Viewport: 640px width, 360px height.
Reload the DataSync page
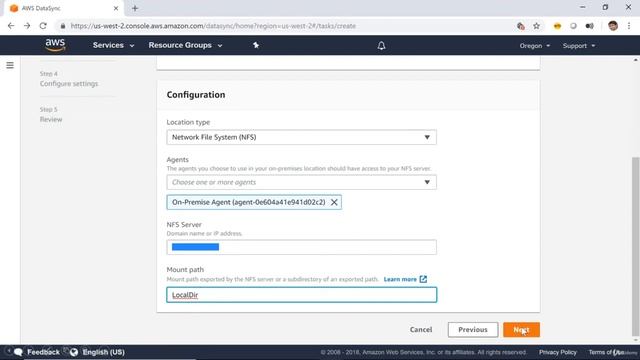43,26
